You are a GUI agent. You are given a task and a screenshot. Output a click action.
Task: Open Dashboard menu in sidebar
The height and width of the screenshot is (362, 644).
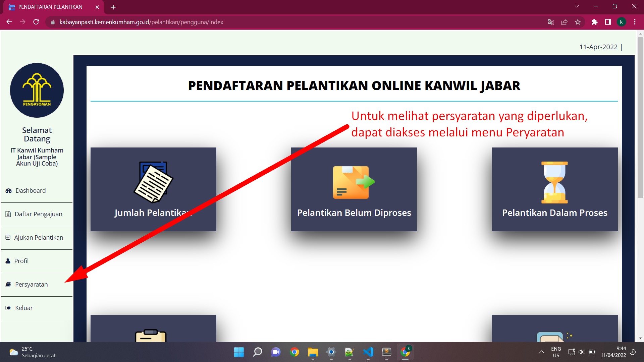pyautogui.click(x=31, y=191)
